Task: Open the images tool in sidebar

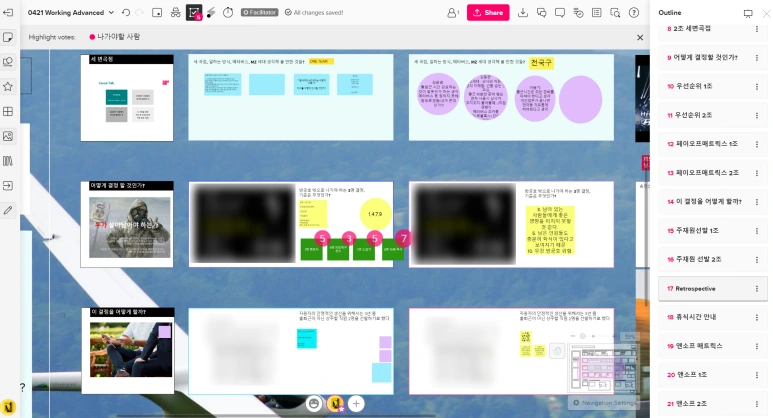Action: pos(8,136)
